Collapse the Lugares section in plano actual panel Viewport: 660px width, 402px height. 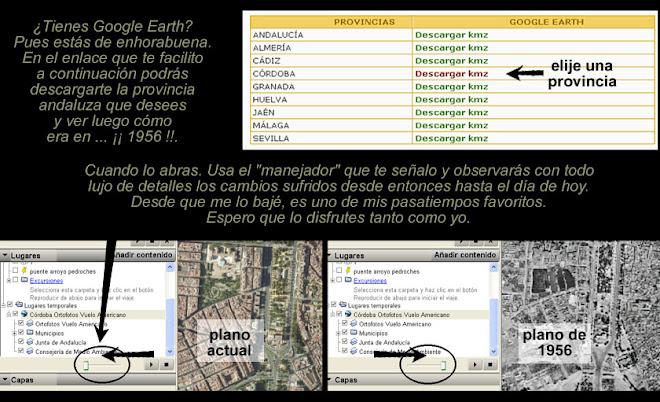[5, 256]
